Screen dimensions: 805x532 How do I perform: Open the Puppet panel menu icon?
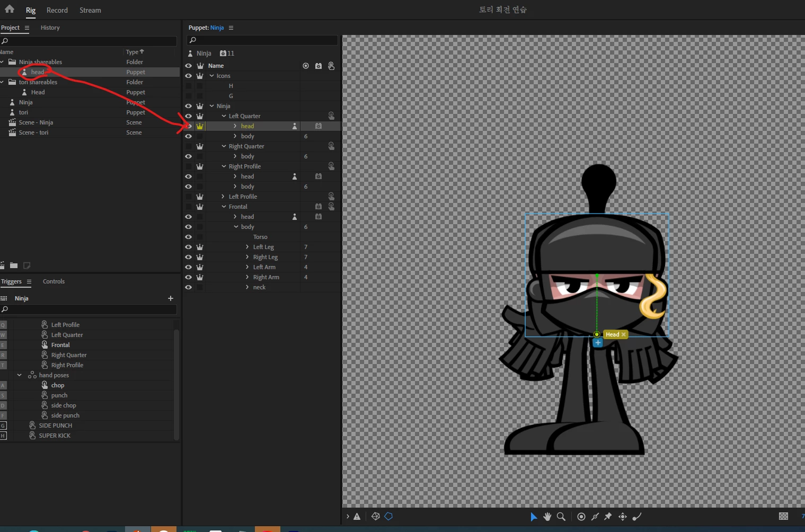pos(231,28)
